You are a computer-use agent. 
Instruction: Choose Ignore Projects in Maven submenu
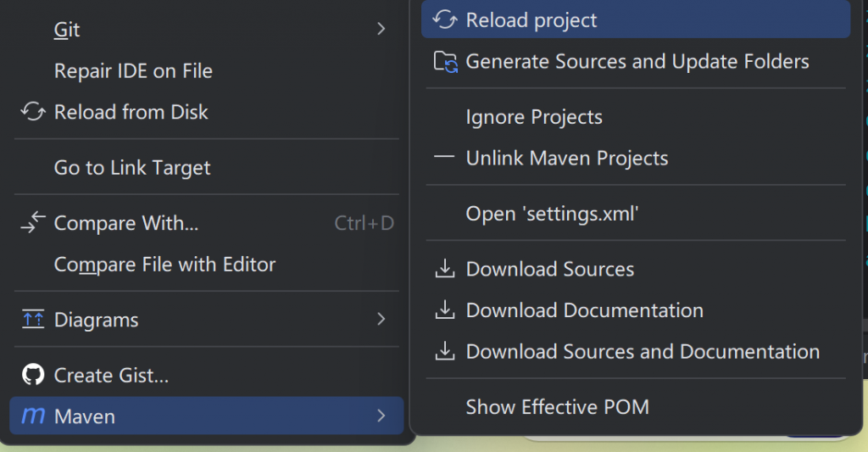(x=534, y=117)
